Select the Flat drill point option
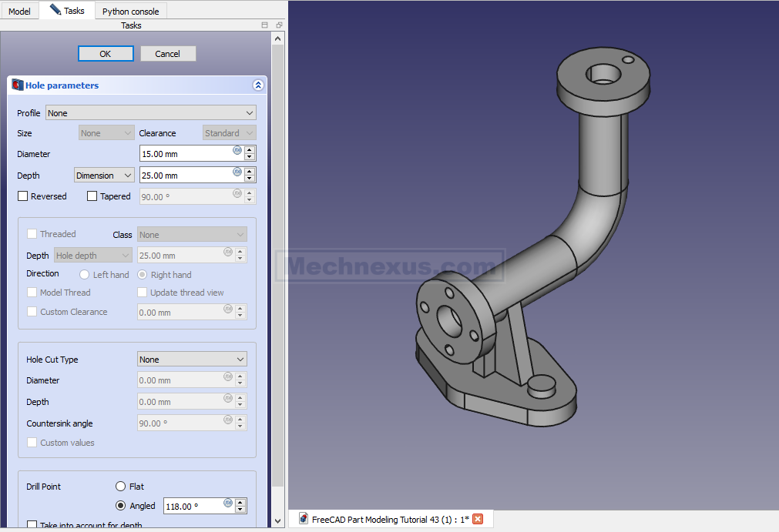779x532 pixels. pos(120,487)
